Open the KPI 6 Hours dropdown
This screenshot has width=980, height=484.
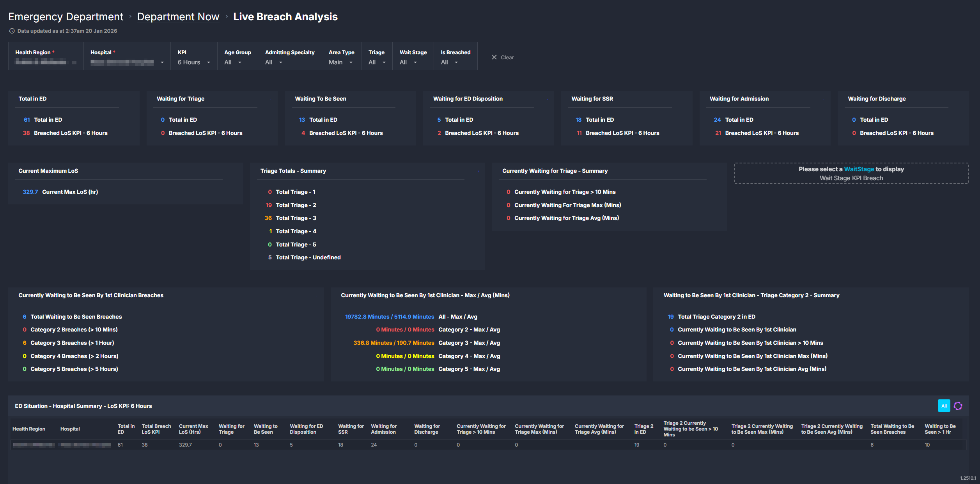pyautogui.click(x=194, y=62)
